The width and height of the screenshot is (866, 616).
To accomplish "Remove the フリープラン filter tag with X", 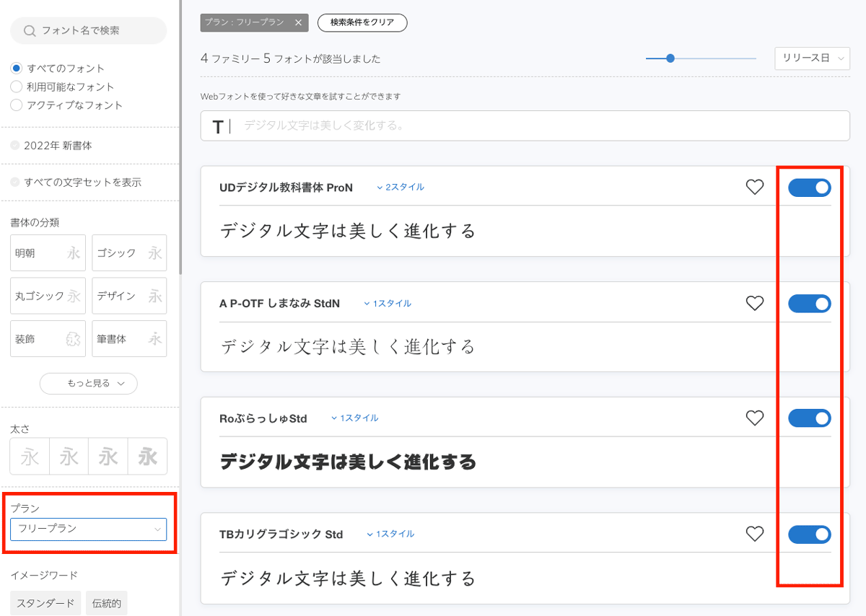I will tap(298, 22).
